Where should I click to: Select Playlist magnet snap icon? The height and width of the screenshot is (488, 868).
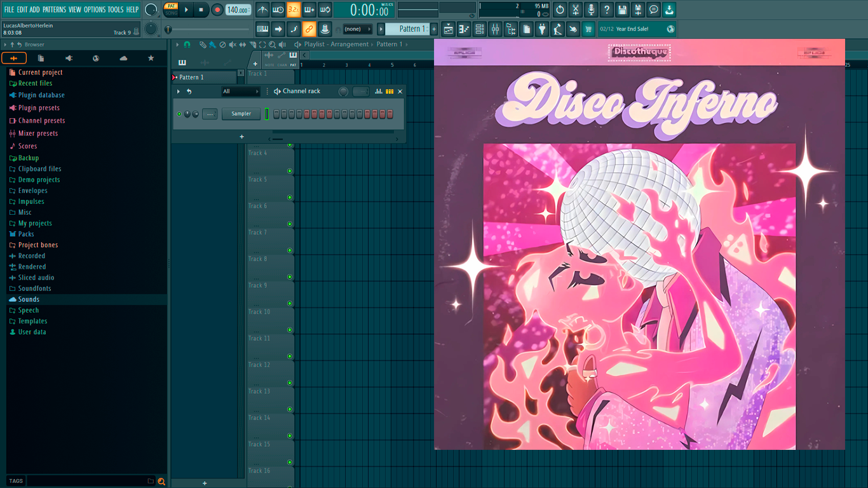[x=187, y=44]
